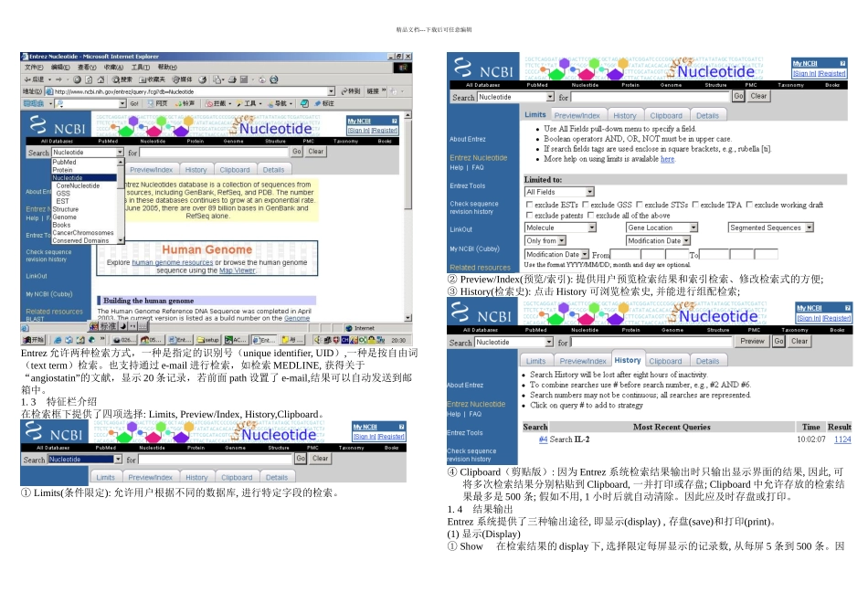Click the scroll-down arrow of the IE window scrollbar
This screenshot has height=614, width=868.
point(408,318)
